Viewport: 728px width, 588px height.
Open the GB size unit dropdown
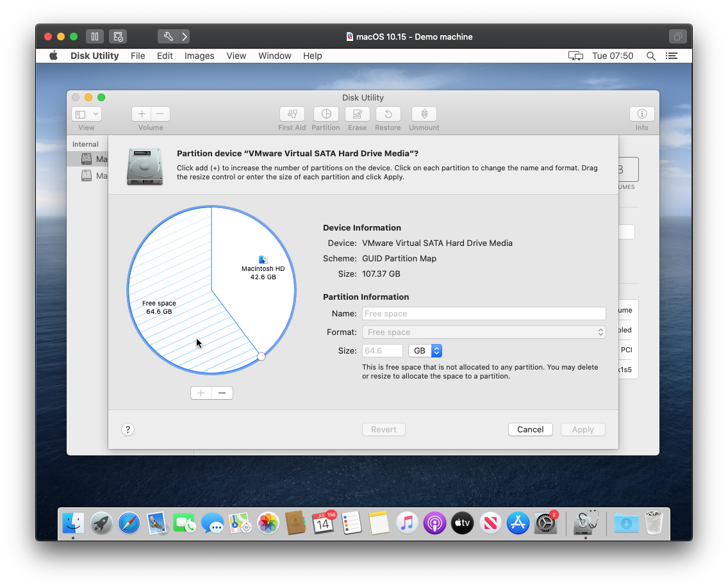coord(425,351)
